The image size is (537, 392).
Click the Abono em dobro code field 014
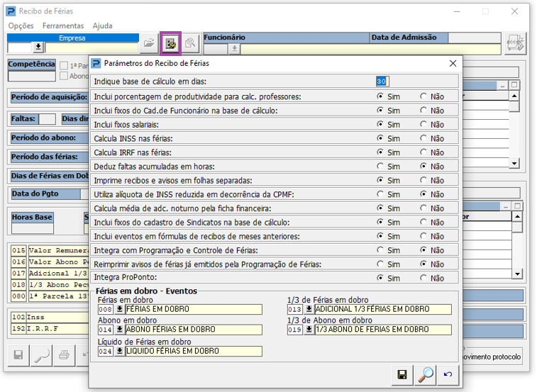point(106,330)
